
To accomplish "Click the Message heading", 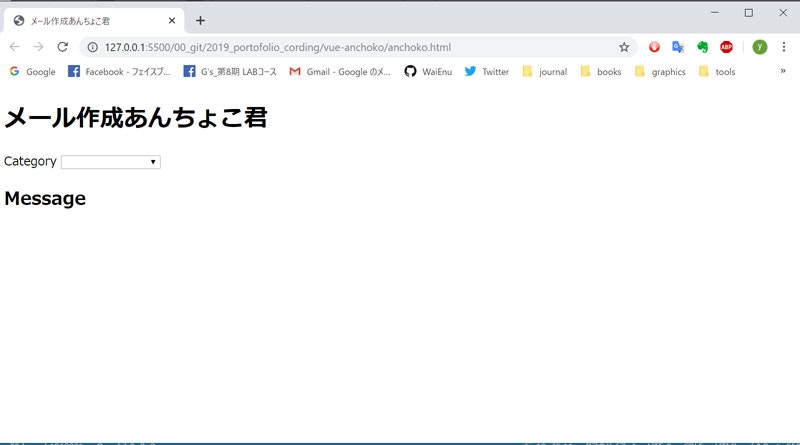I will pyautogui.click(x=45, y=199).
